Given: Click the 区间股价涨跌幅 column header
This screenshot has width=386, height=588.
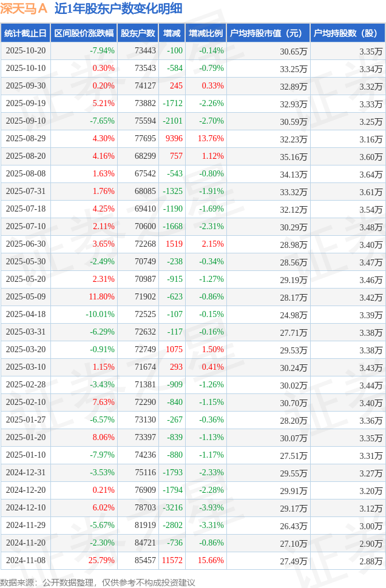Looking at the screenshot, I should (84, 33).
